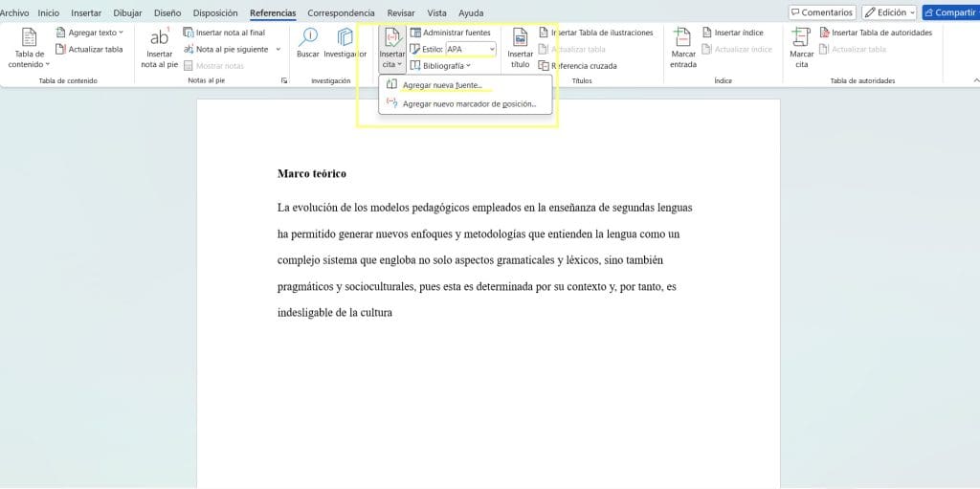Open the Estilo APA combo box
The width and height of the screenshot is (980, 489).
pos(471,50)
